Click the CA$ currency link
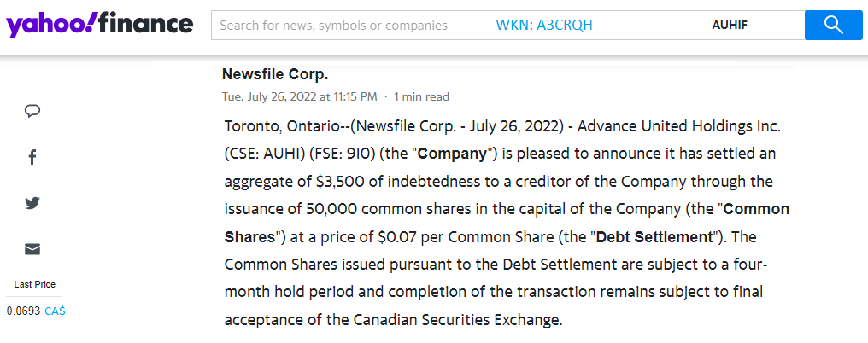 pyautogui.click(x=56, y=311)
